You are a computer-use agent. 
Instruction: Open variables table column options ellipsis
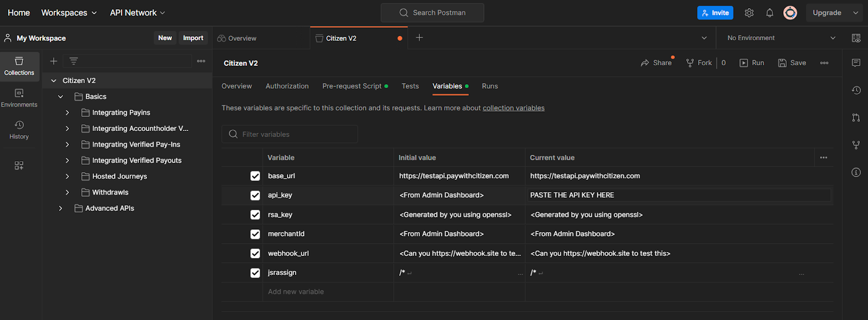[x=824, y=158]
